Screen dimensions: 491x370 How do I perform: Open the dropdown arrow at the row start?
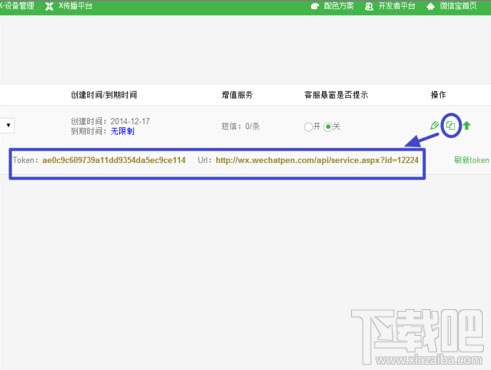pos(7,125)
